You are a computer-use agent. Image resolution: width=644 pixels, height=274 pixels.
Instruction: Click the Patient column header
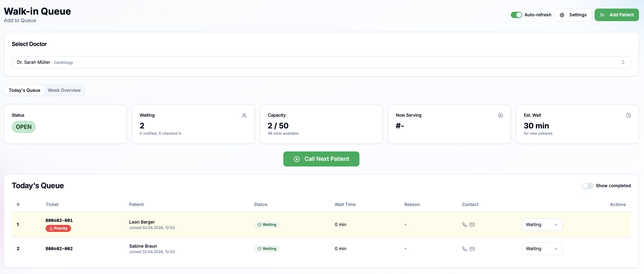(x=136, y=204)
